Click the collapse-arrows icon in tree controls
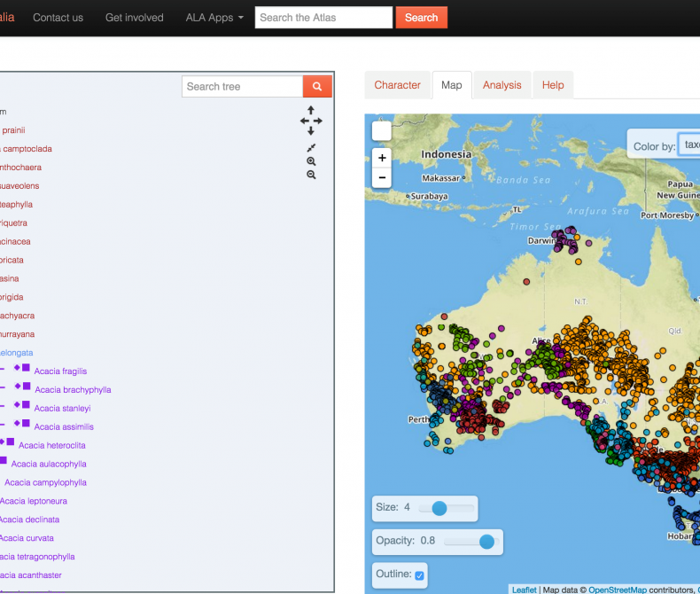The width and height of the screenshot is (700, 594). 311,147
